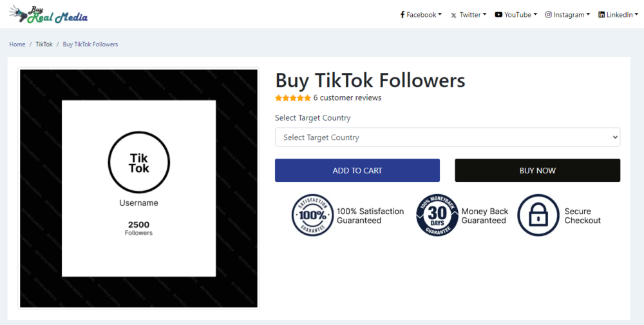Screen dimensions: 644x325
Task: Open the Select Target Country dropdown
Action: [x=447, y=137]
